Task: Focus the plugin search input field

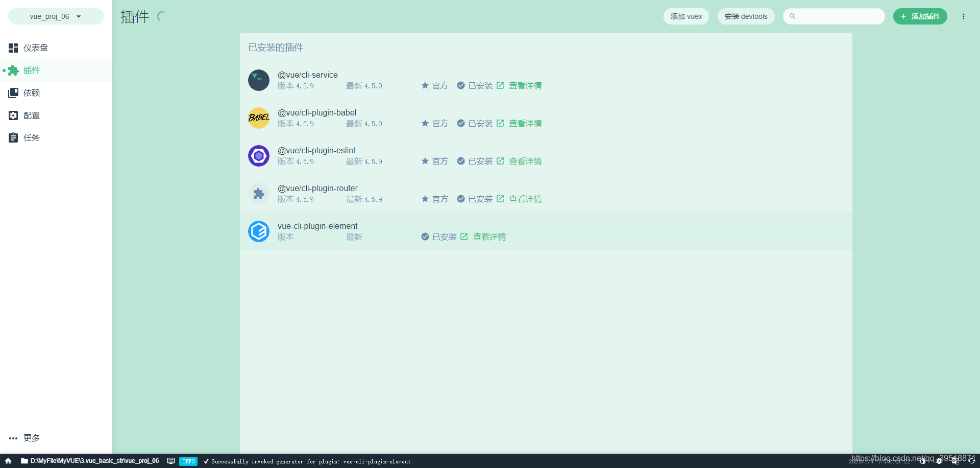Action: 834,16
